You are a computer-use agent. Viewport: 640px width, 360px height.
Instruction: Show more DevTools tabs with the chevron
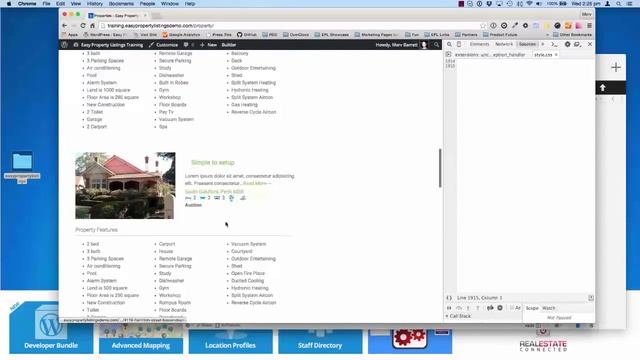coord(542,44)
